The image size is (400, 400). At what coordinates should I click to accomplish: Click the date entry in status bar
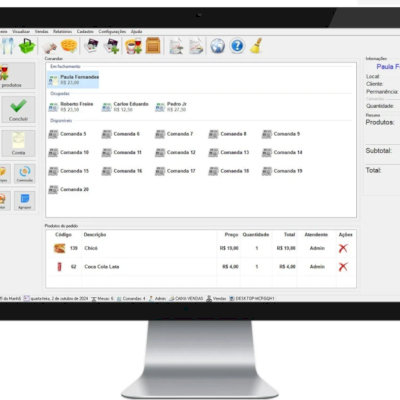56,298
